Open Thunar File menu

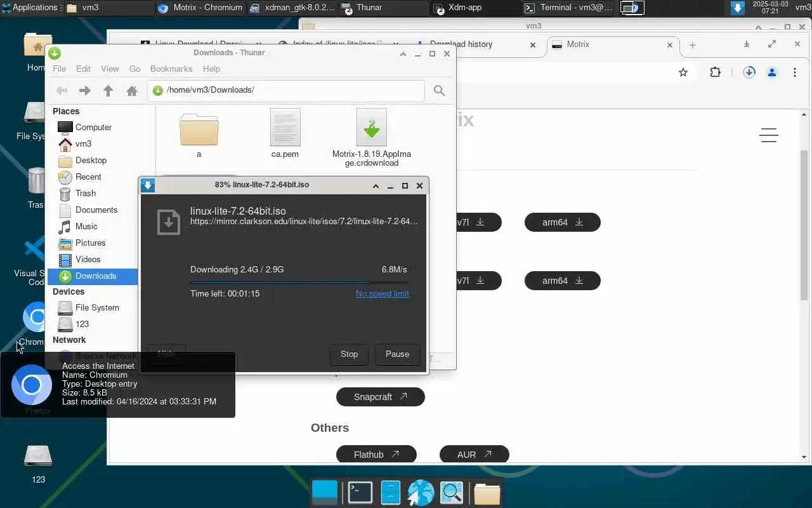point(59,69)
